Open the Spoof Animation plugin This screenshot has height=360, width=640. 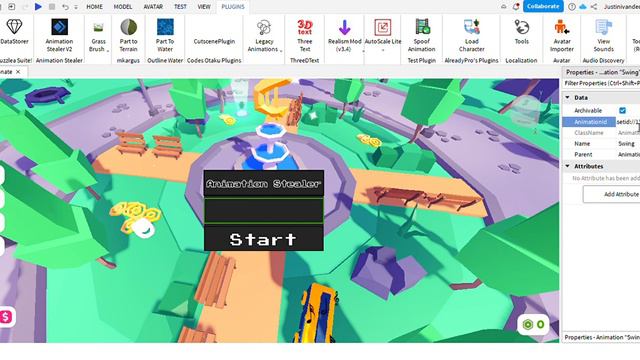coord(422,35)
